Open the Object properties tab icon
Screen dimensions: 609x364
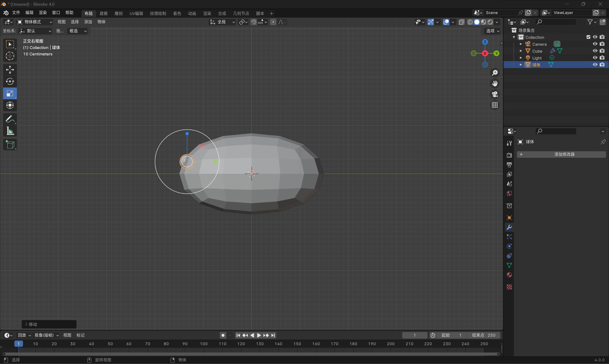[509, 218]
